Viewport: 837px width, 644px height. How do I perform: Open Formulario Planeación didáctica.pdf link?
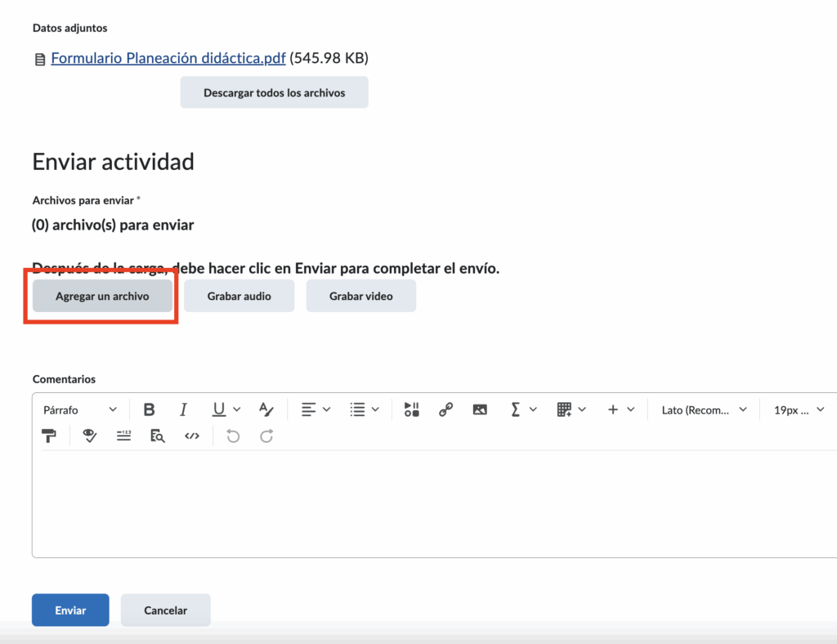168,58
